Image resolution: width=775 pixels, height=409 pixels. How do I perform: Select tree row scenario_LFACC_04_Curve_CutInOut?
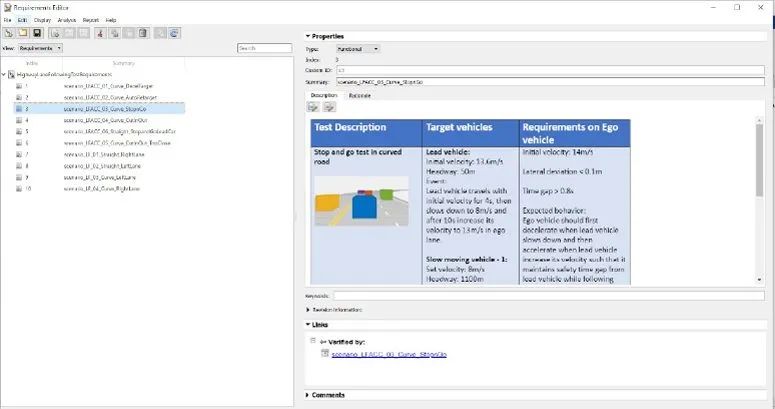[x=99, y=120]
